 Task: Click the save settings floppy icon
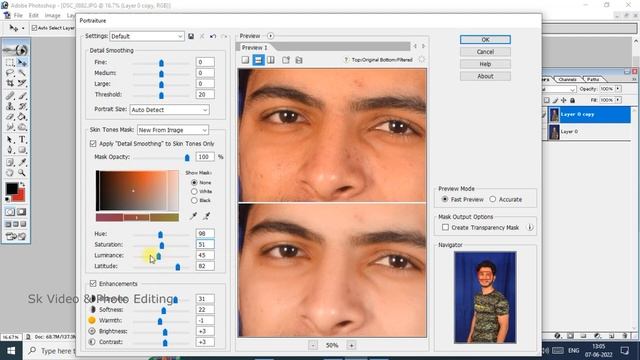pyautogui.click(x=191, y=36)
